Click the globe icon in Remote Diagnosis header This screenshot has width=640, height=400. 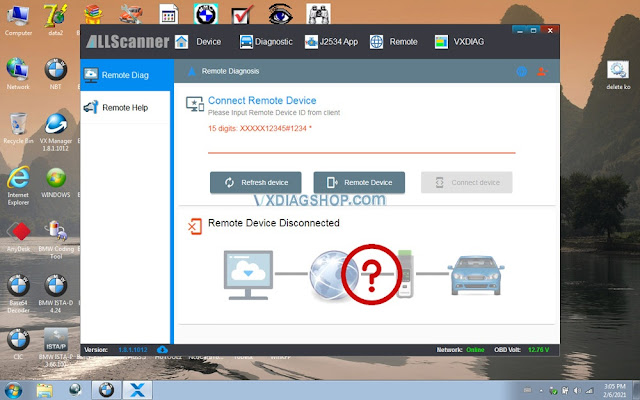click(x=522, y=71)
